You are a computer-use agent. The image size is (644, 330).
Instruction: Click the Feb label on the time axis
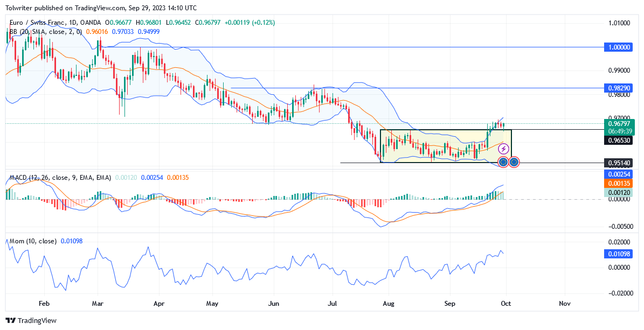coord(44,304)
